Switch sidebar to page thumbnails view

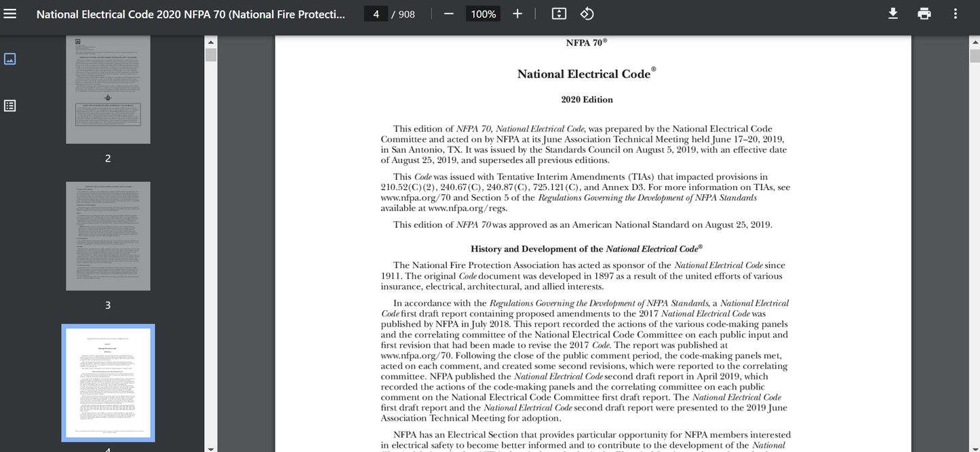coord(9,59)
